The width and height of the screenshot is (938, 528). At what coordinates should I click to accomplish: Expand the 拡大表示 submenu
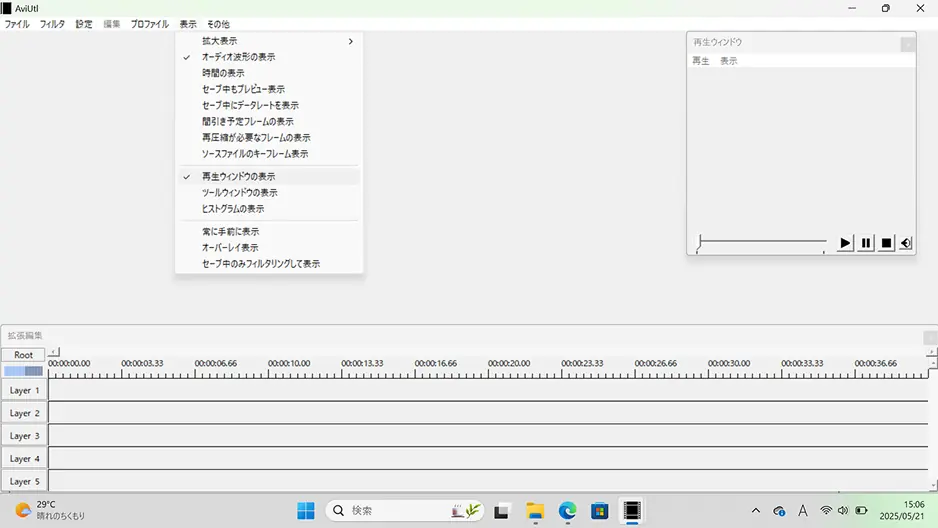pos(269,41)
